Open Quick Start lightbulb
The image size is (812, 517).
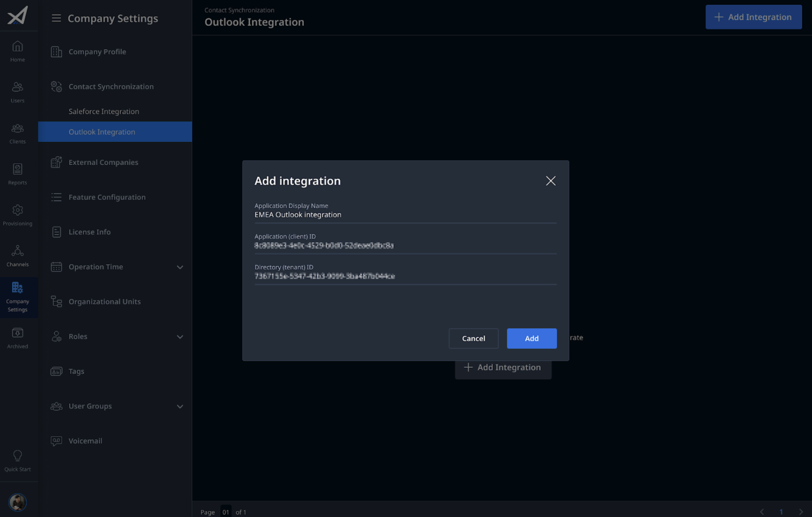pyautogui.click(x=18, y=461)
